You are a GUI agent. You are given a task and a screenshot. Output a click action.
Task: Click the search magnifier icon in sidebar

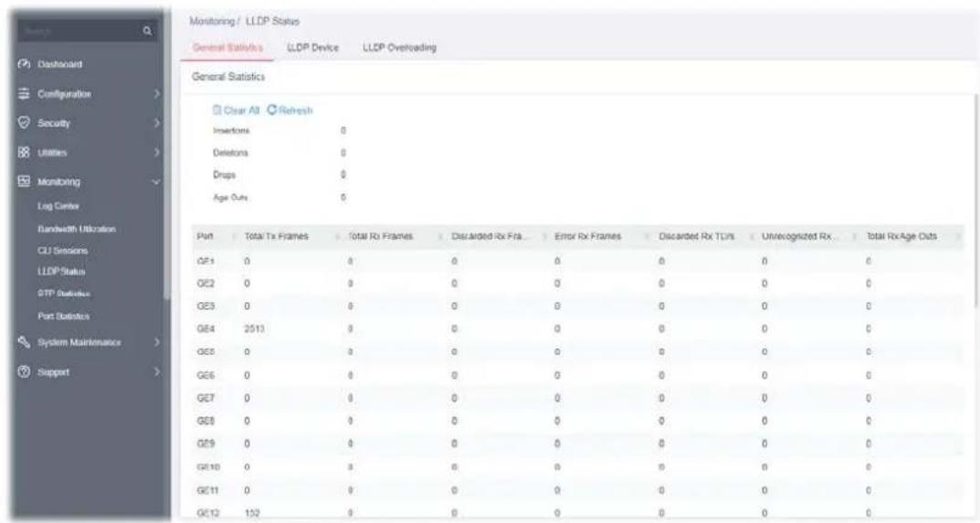click(147, 30)
